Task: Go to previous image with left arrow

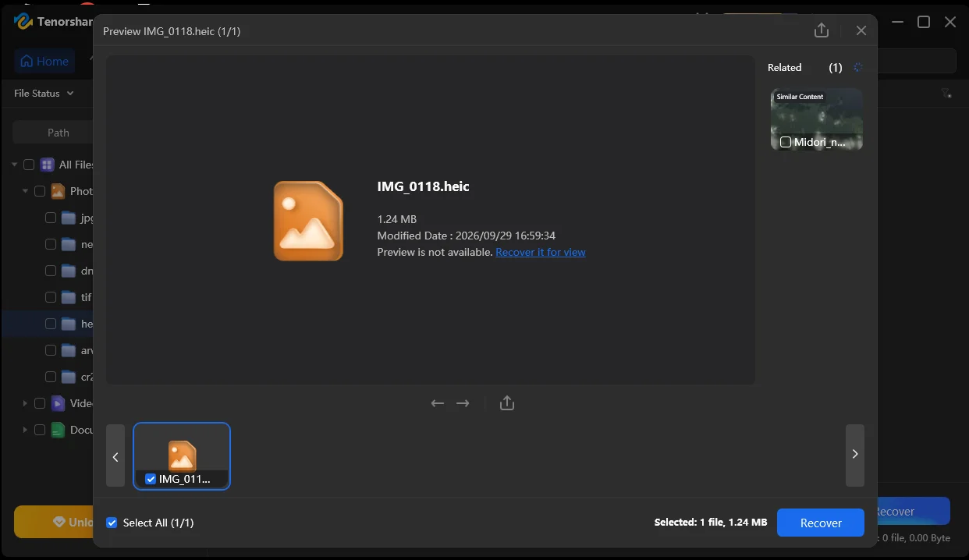Action: point(438,403)
